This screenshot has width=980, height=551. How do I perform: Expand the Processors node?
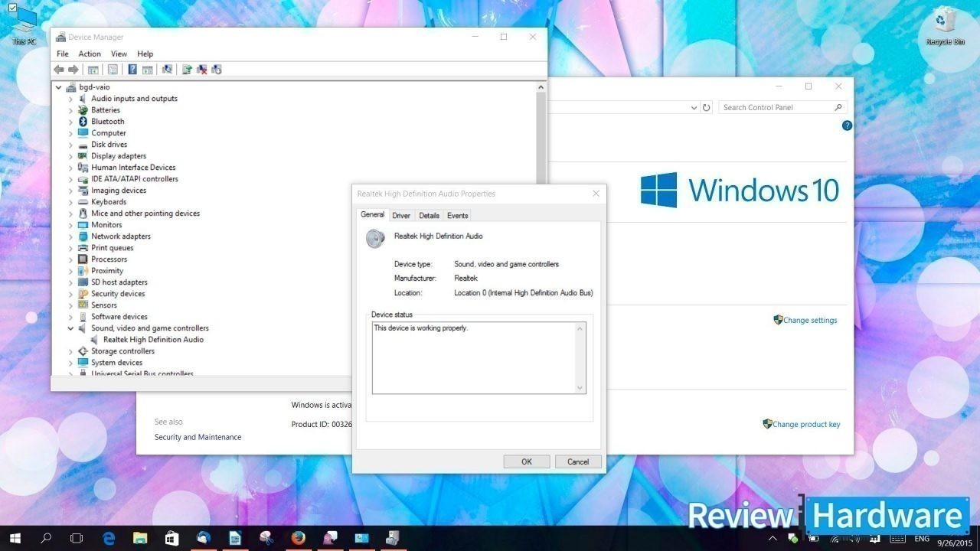(70, 259)
